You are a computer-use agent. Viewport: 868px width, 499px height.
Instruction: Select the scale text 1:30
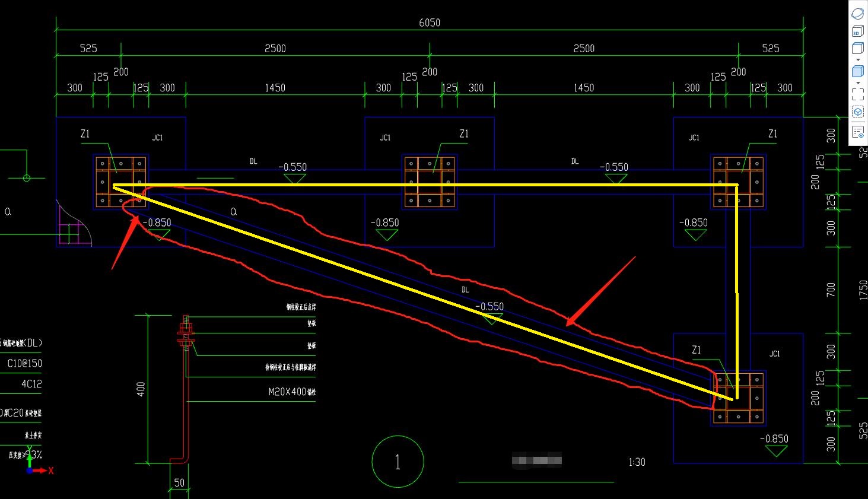point(637,462)
